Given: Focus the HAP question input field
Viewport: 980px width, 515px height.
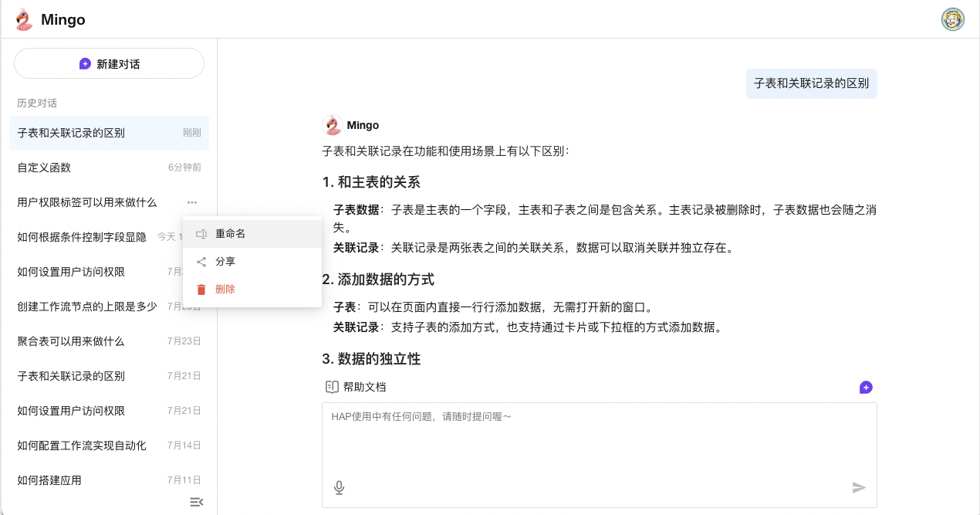Looking at the screenshot, I should pos(599,455).
